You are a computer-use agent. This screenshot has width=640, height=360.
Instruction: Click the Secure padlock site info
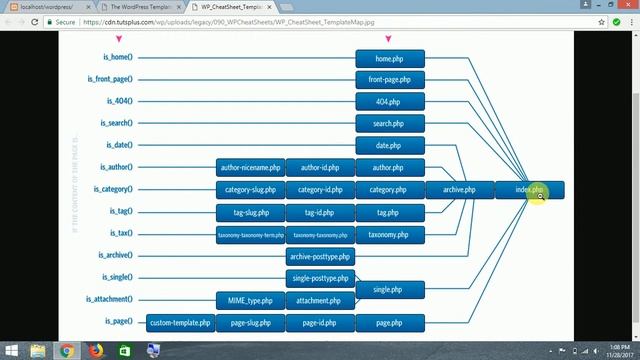tap(61, 22)
